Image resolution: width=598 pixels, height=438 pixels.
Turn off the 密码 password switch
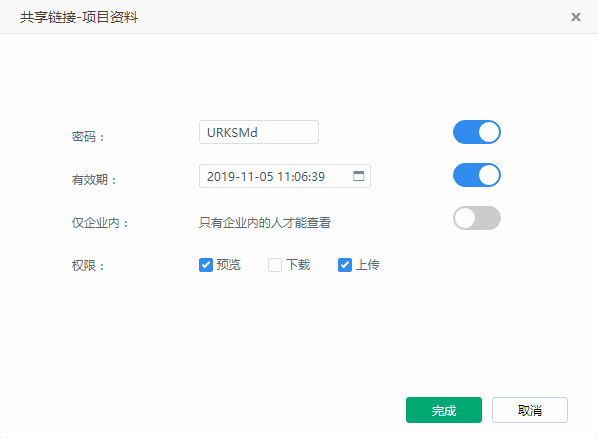477,132
